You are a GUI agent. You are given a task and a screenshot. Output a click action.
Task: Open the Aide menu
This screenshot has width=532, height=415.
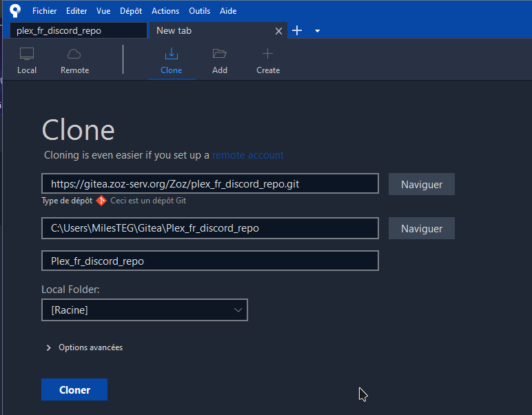click(228, 11)
